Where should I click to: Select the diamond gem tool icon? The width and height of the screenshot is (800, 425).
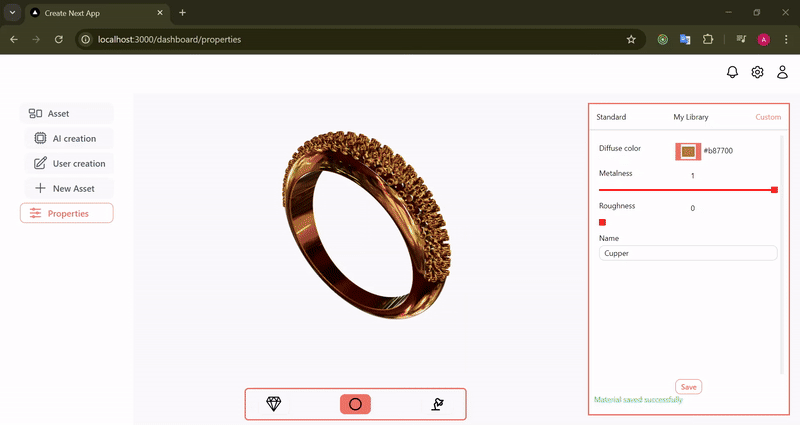click(x=274, y=404)
